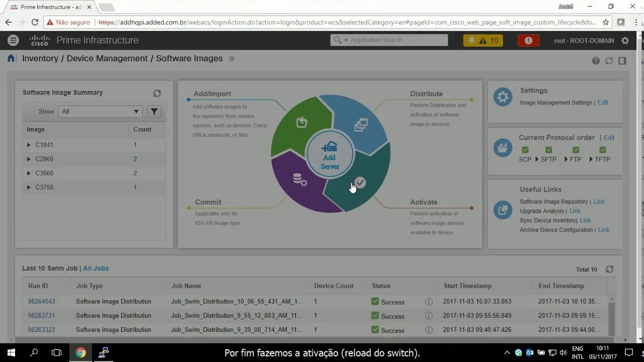Refresh the Software Image Summary panel

pyautogui.click(x=157, y=93)
